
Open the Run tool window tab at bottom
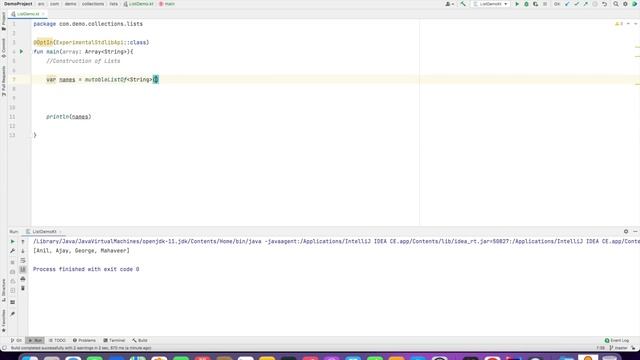pyautogui.click(x=35, y=340)
